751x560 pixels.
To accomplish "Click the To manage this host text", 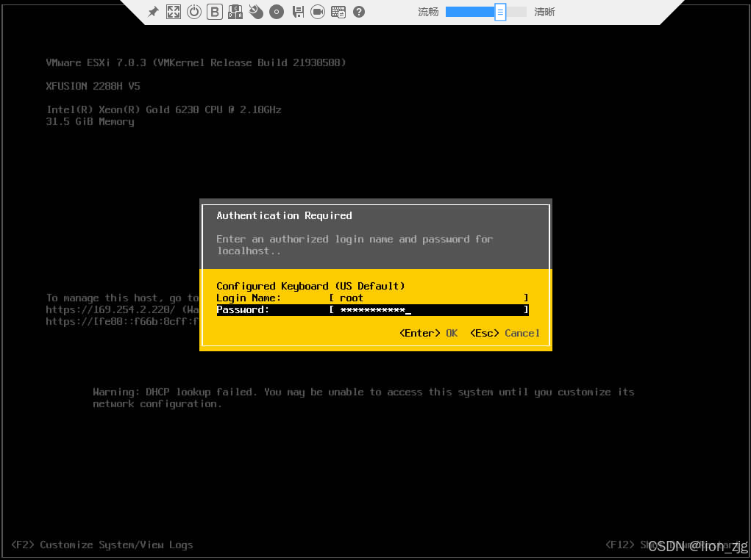I will click(x=122, y=298).
